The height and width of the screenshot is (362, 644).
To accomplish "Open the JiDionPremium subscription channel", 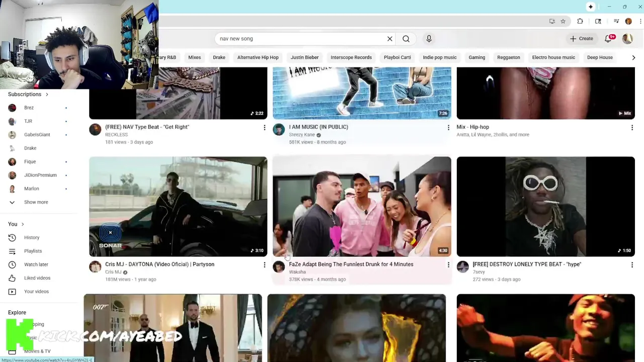I will [38, 175].
